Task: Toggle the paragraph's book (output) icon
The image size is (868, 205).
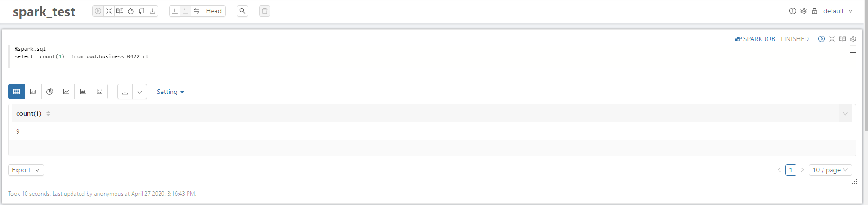Action: pyautogui.click(x=842, y=39)
